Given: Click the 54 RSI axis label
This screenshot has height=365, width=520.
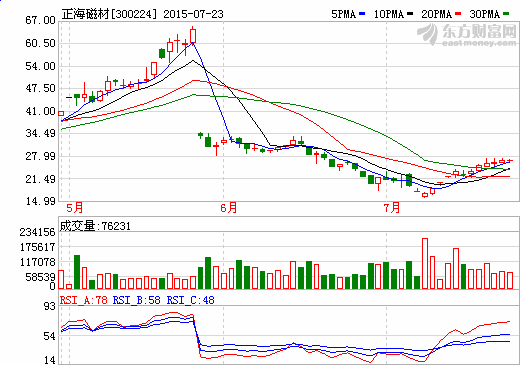Looking at the screenshot, I should tap(50, 336).
